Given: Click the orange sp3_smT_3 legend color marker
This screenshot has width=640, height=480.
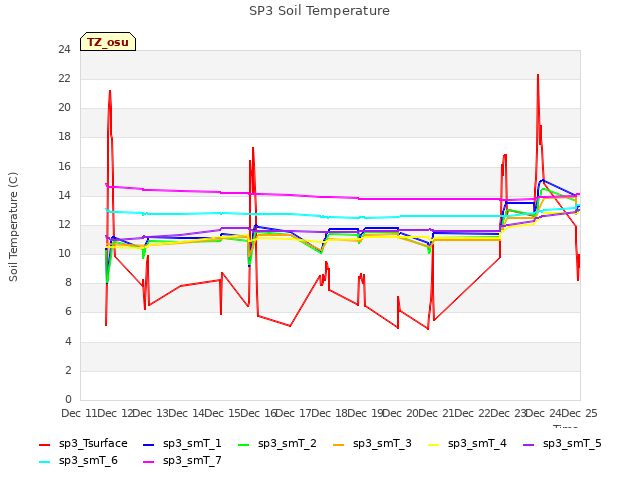Looking at the screenshot, I should pos(339,444).
